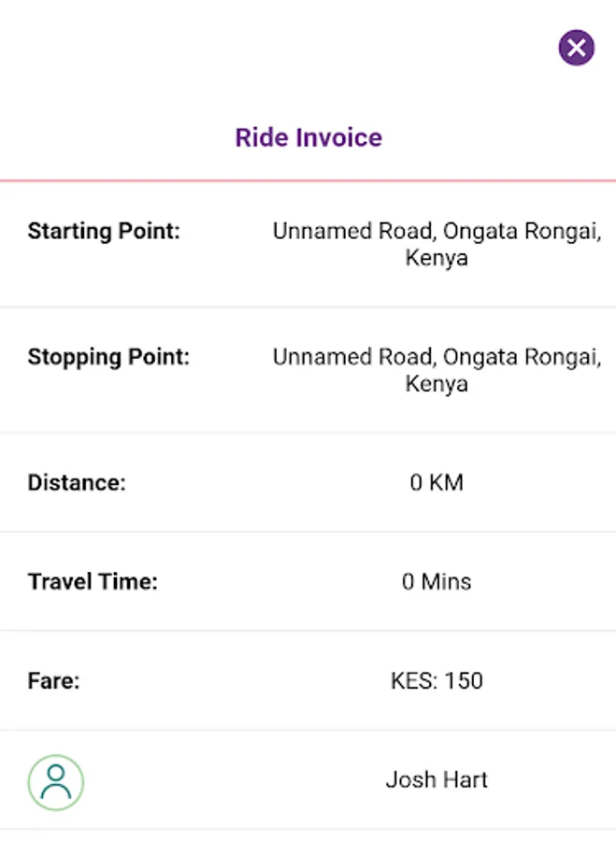Tap the 0 Mins travel time value
Image resolution: width=616 pixels, height=841 pixels.
(437, 582)
